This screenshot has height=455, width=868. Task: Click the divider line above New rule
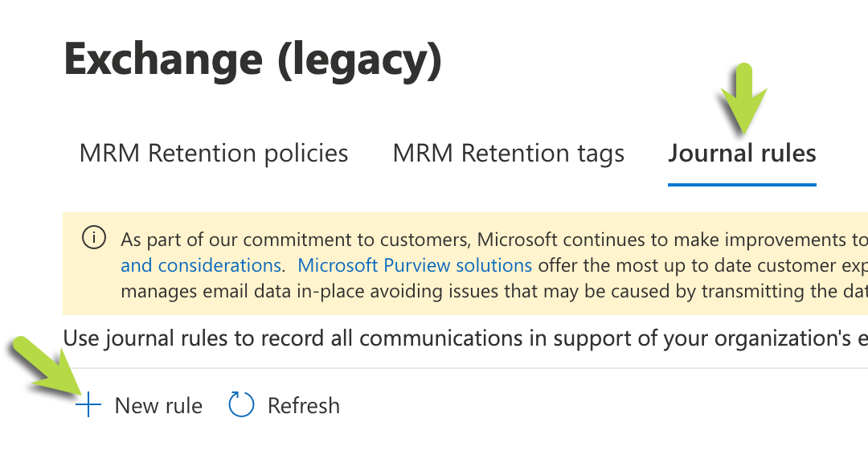coord(465,368)
